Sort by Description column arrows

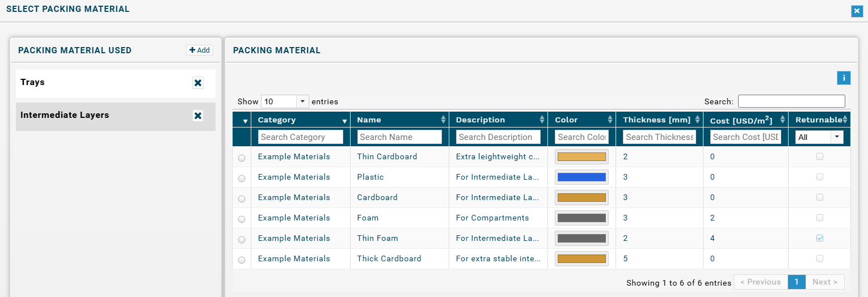pyautogui.click(x=542, y=120)
